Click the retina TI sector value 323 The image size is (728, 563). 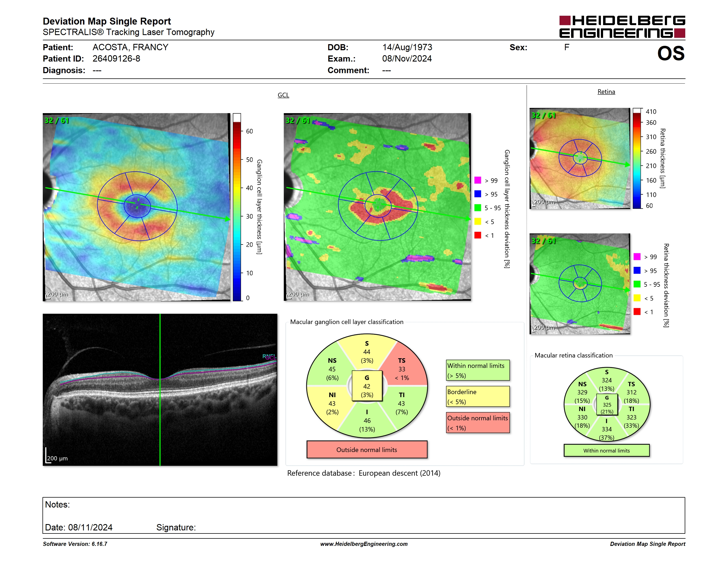click(631, 417)
